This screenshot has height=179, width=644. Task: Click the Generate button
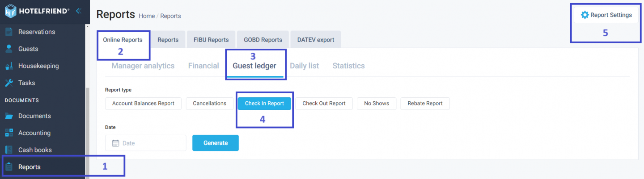[216, 143]
